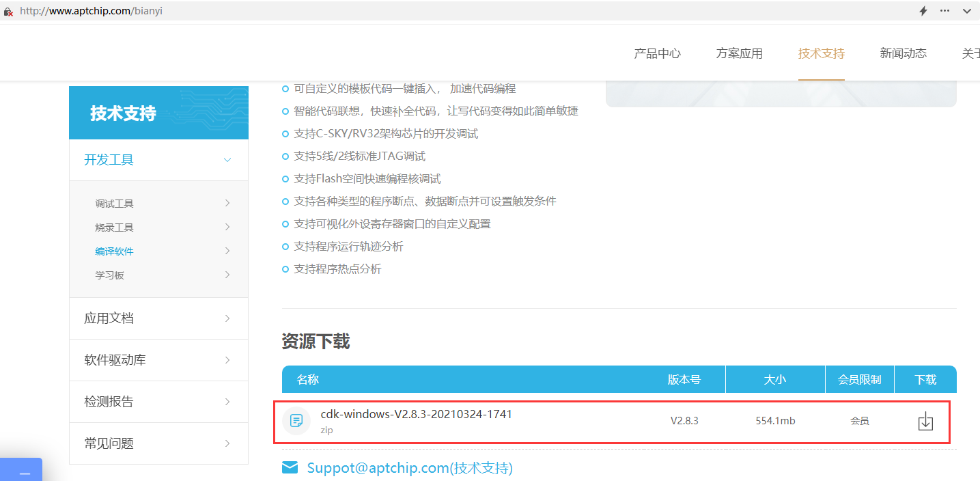Open the 学习板 submenu item

point(110,275)
